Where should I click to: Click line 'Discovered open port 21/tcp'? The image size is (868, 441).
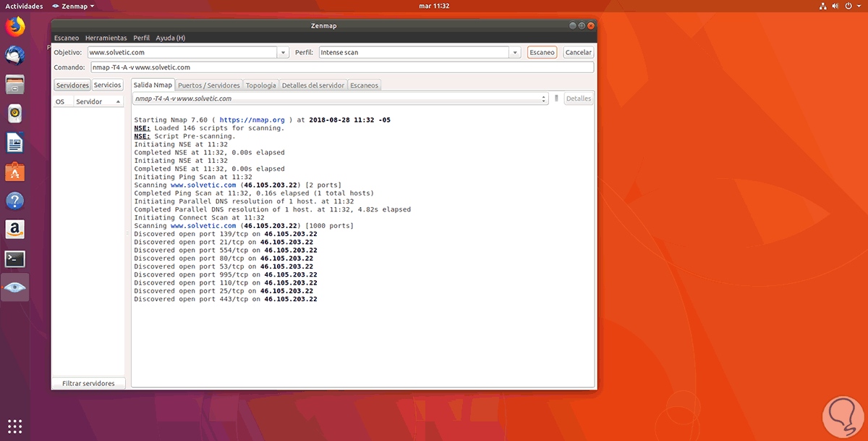click(224, 242)
